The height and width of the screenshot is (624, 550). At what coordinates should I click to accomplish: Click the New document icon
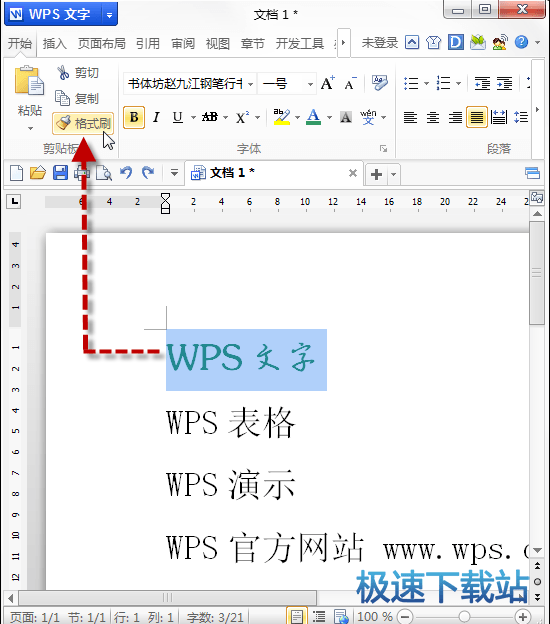16,173
